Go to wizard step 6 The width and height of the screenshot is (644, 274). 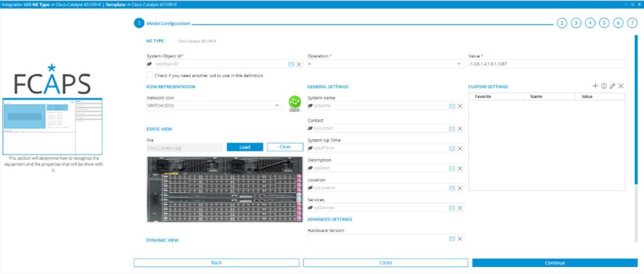click(x=618, y=23)
